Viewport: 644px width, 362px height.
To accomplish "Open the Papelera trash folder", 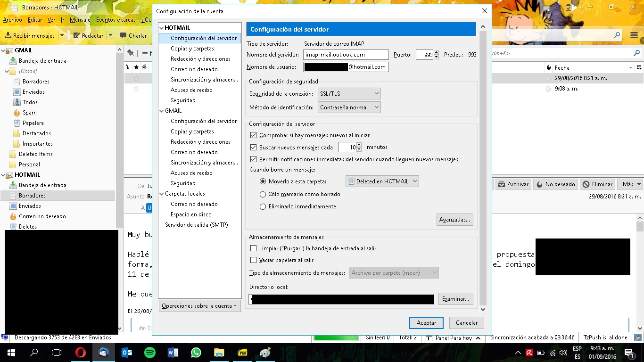I will click(x=33, y=123).
